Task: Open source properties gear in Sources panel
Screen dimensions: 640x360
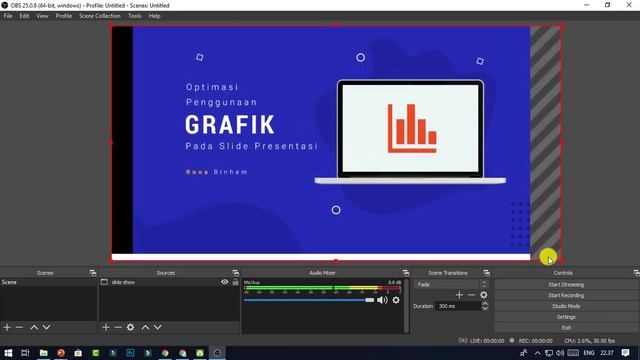Action: pos(130,327)
